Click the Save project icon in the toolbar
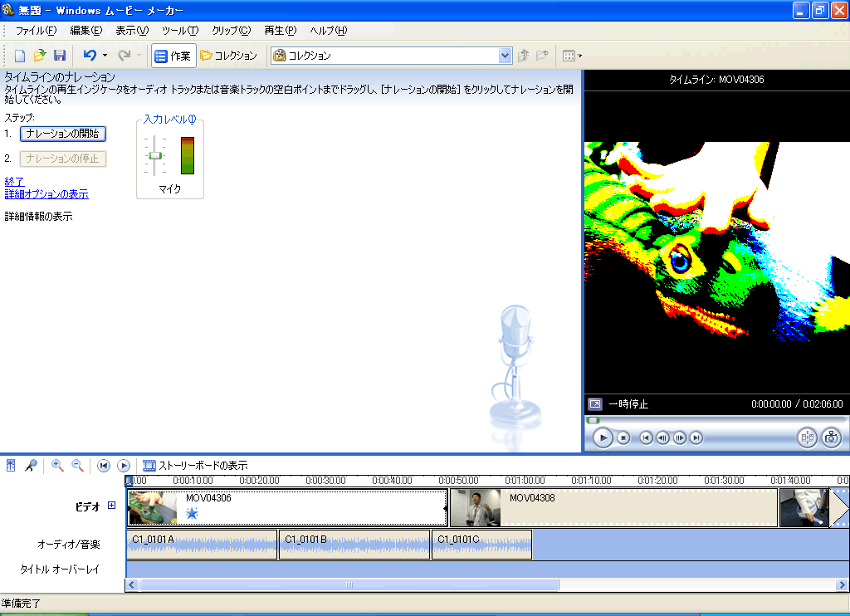Screen dimensions: 850x616 pos(59,56)
